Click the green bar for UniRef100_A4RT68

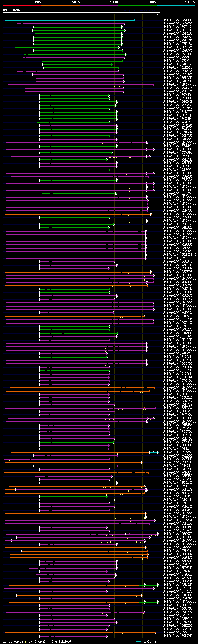pos(78,64)
